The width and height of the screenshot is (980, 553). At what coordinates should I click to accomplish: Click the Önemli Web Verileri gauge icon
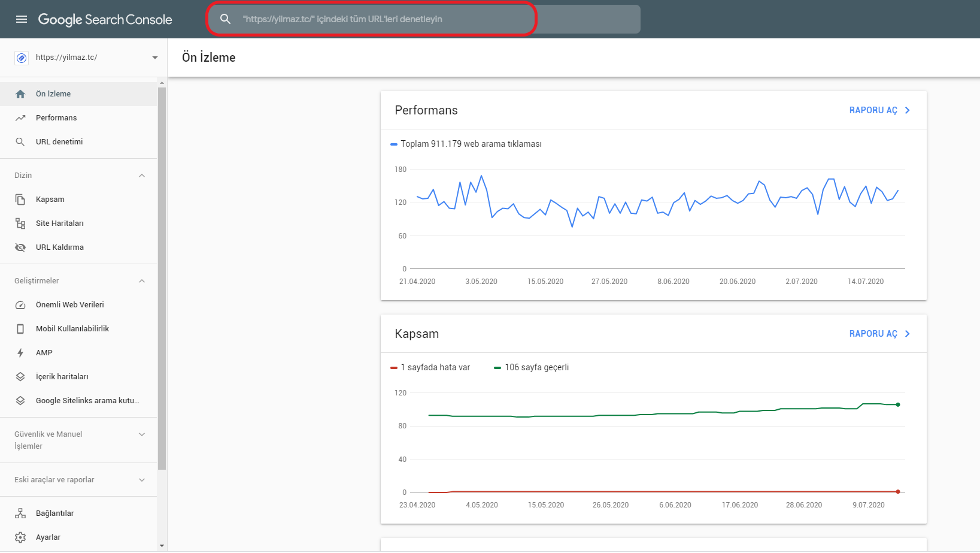coord(20,305)
